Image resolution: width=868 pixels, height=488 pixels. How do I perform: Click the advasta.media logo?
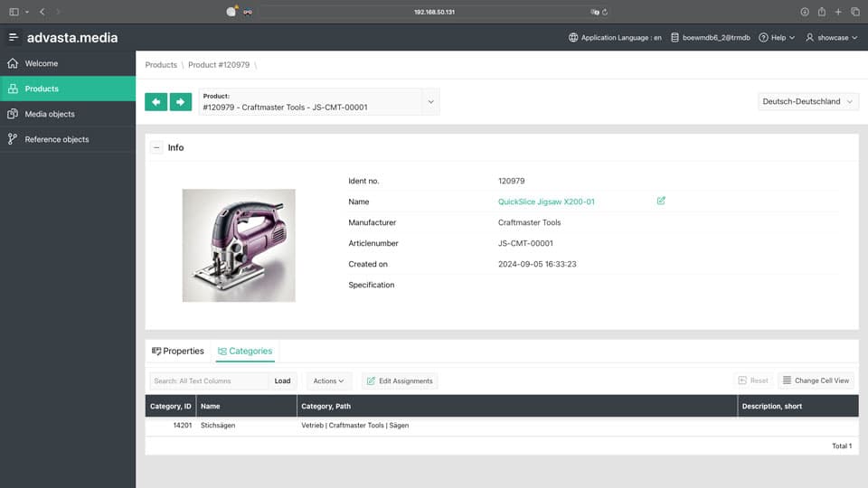[72, 38]
